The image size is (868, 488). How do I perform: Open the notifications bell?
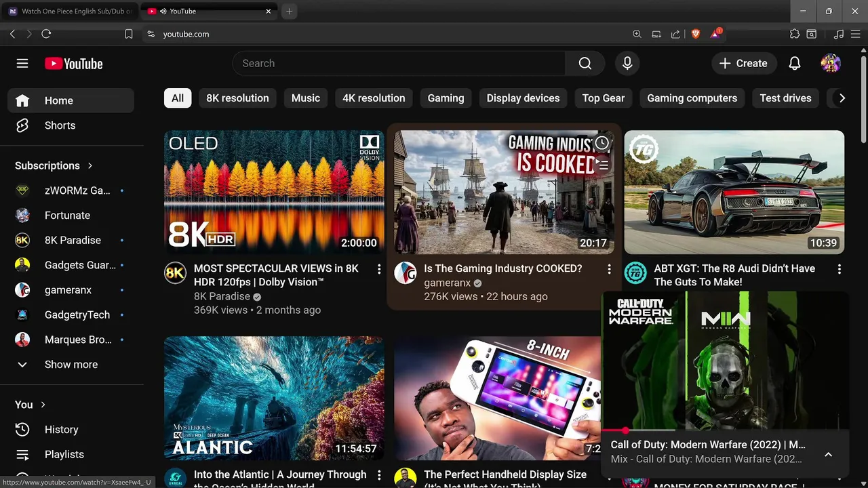pyautogui.click(x=795, y=63)
